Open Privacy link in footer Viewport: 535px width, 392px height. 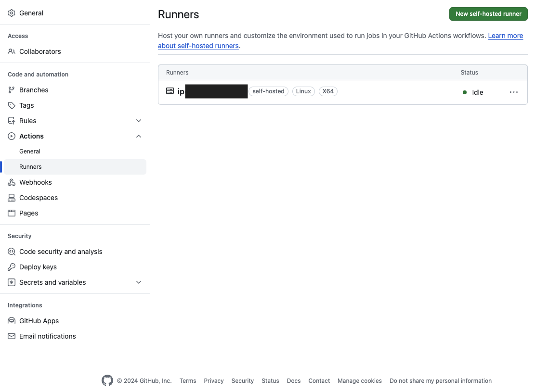pos(214,381)
